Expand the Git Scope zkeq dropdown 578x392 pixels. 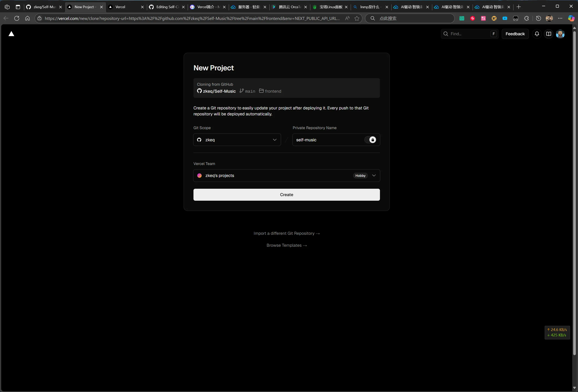pos(237,140)
